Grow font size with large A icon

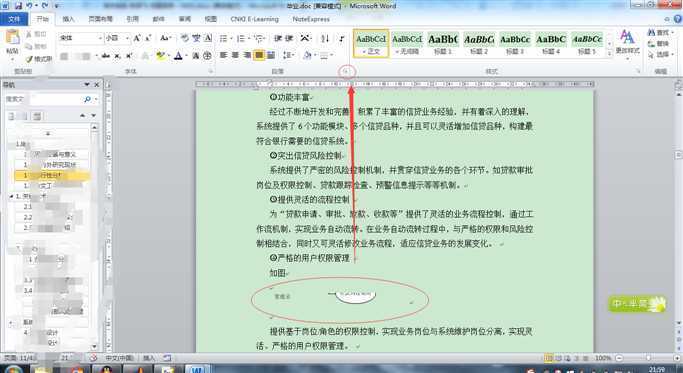[x=137, y=38]
